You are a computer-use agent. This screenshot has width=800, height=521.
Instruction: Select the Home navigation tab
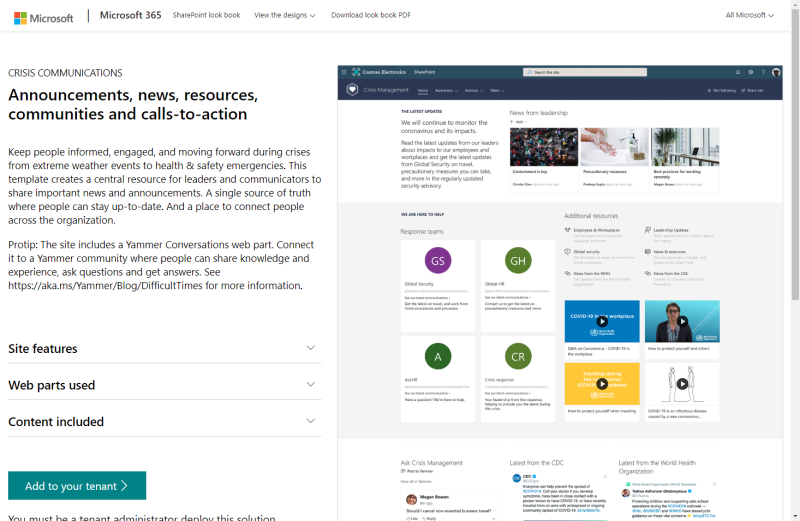(x=423, y=90)
